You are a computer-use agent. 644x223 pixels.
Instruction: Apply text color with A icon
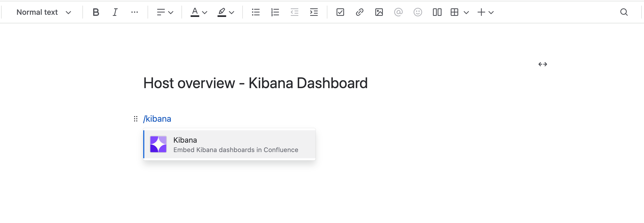pos(195,12)
